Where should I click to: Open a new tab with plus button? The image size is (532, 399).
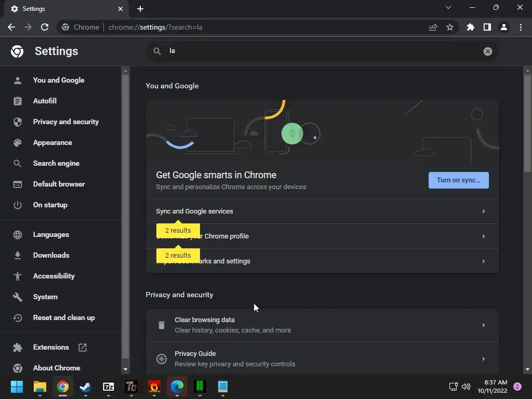[140, 9]
